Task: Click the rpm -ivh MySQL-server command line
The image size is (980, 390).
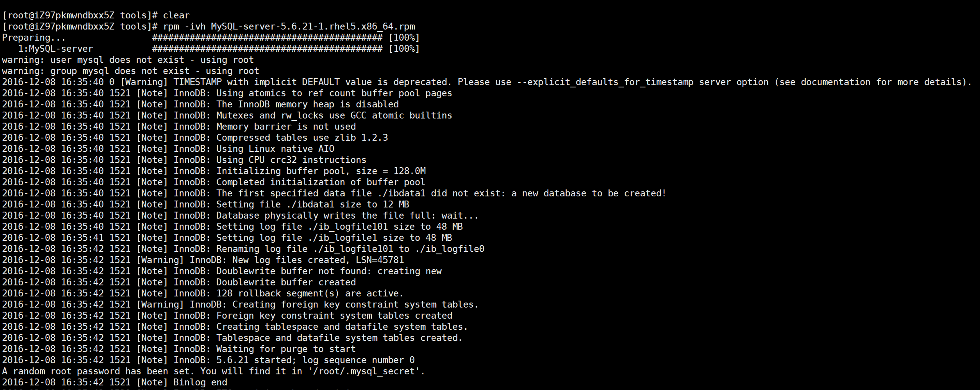Action: (x=209, y=26)
